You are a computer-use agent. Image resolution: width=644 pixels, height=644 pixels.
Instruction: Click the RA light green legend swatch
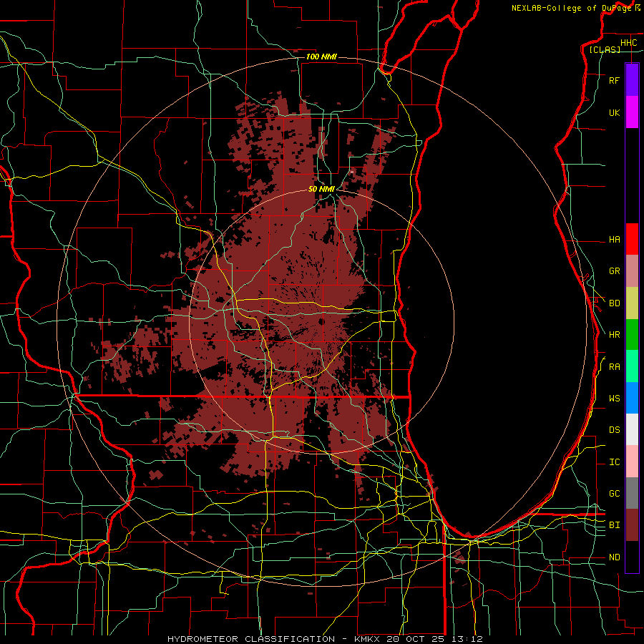(x=632, y=366)
